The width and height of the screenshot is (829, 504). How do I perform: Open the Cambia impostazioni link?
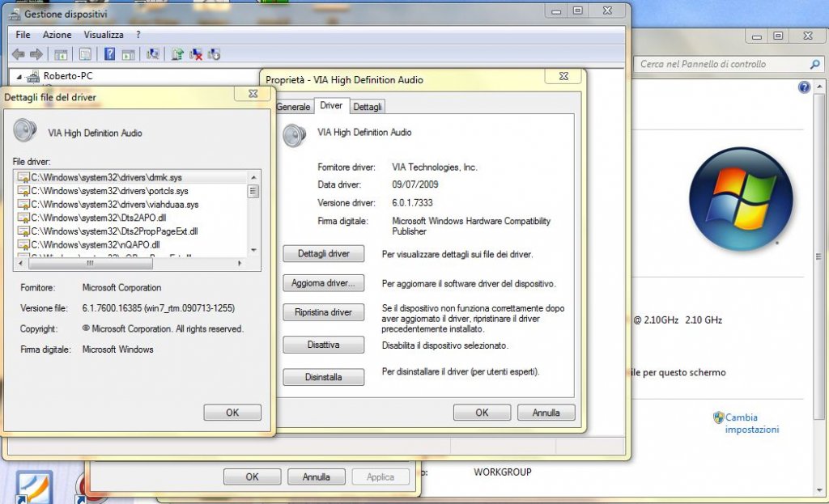(752, 423)
